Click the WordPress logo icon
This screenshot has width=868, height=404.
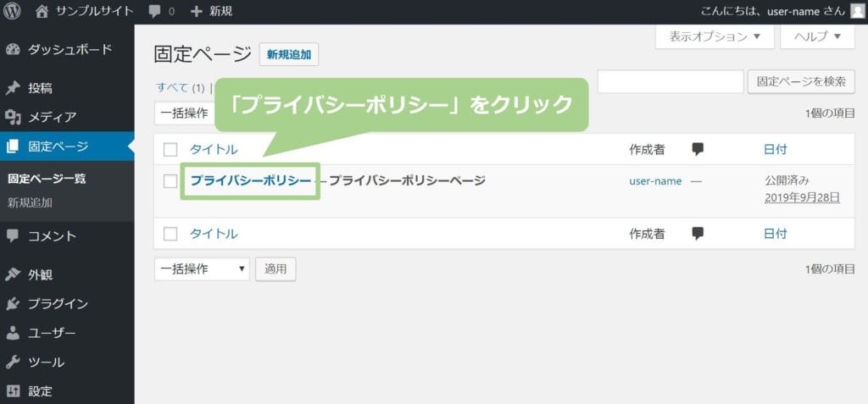[x=13, y=11]
